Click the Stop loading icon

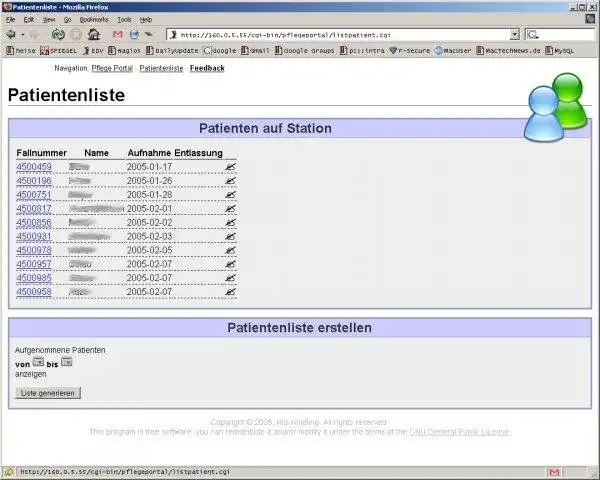[76, 34]
